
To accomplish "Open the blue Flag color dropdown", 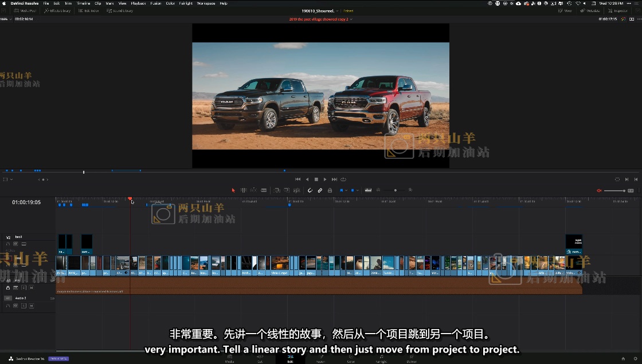I will [346, 190].
